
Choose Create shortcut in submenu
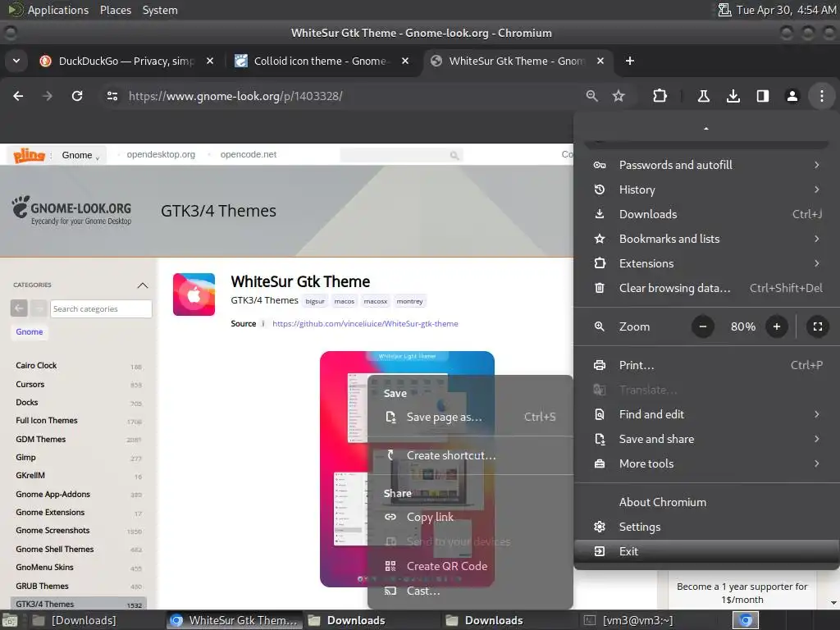click(470, 455)
